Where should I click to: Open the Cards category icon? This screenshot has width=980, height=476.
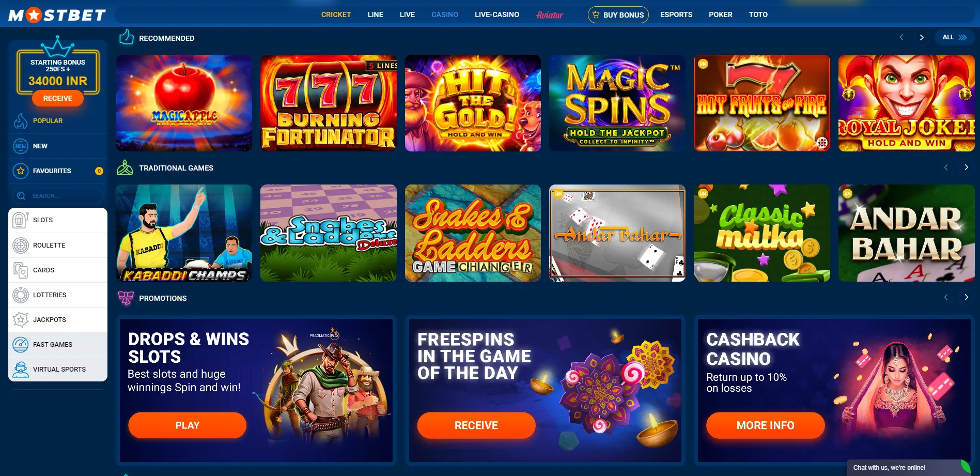click(x=20, y=270)
